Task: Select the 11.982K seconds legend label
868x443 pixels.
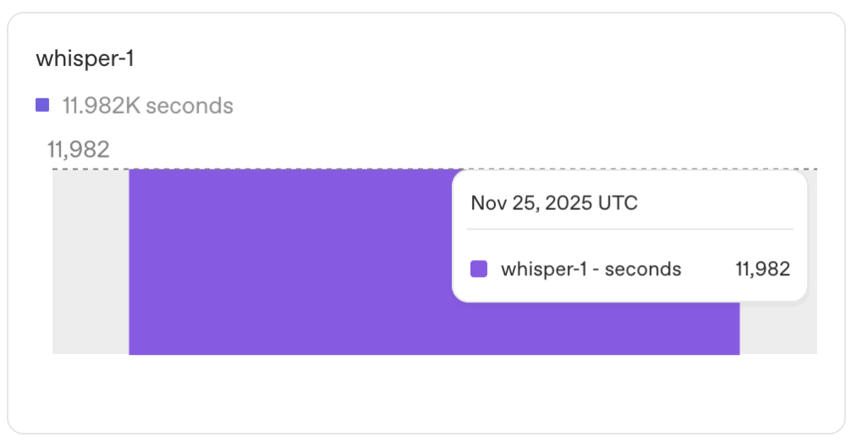Action: tap(147, 106)
